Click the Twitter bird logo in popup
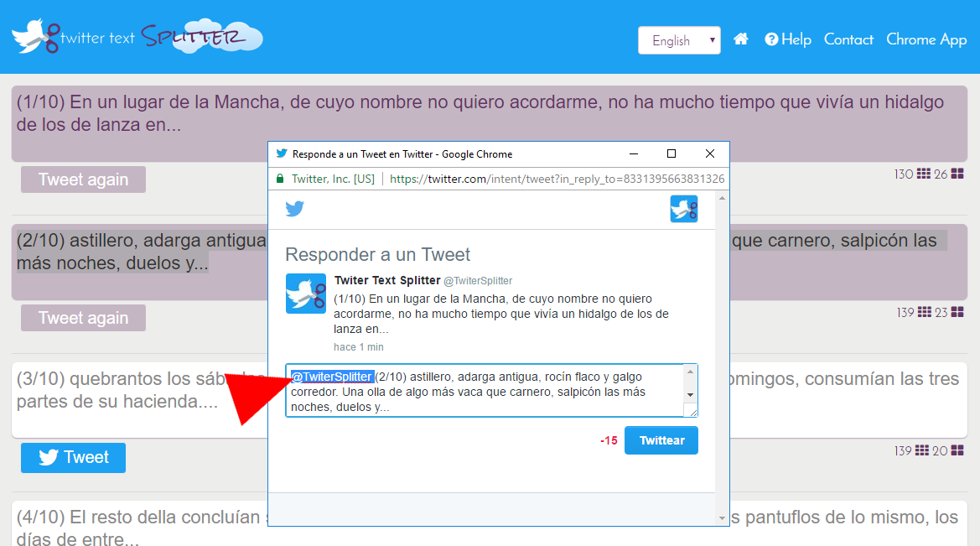The width and height of the screenshot is (980, 546). pos(294,208)
